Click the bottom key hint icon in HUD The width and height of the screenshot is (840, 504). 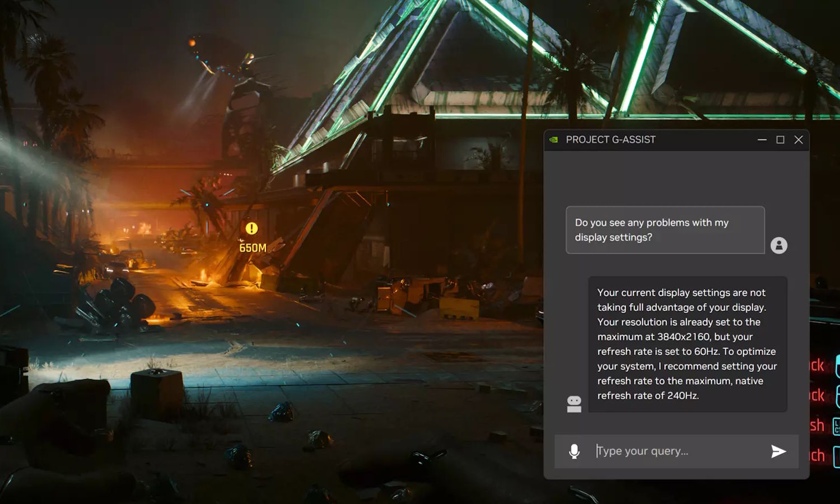pos(837,456)
